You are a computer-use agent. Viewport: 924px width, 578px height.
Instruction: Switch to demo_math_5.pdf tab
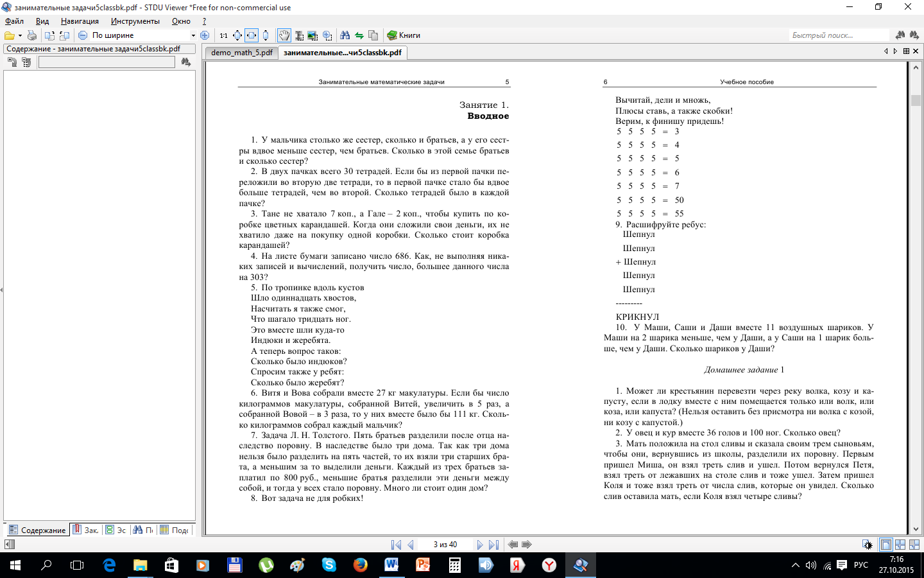(x=242, y=53)
